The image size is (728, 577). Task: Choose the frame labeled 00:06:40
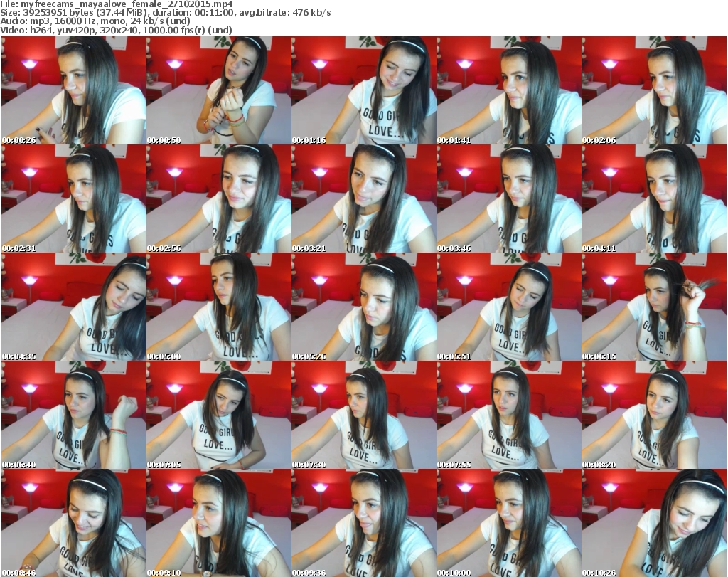click(74, 415)
